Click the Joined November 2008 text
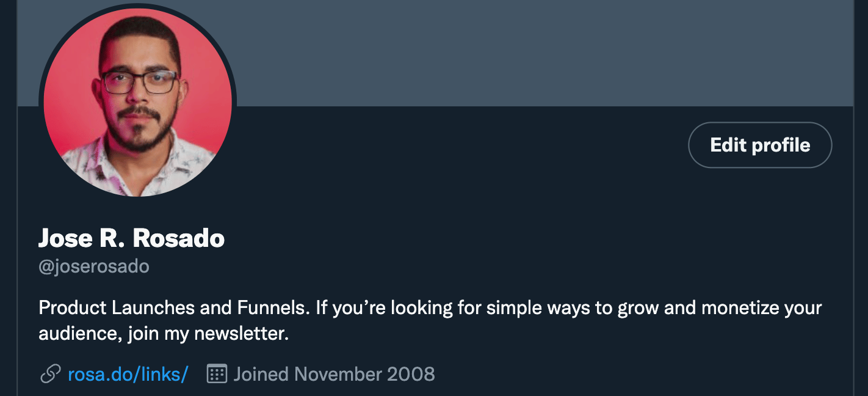Viewport: 868px width, 396px height. [x=335, y=373]
